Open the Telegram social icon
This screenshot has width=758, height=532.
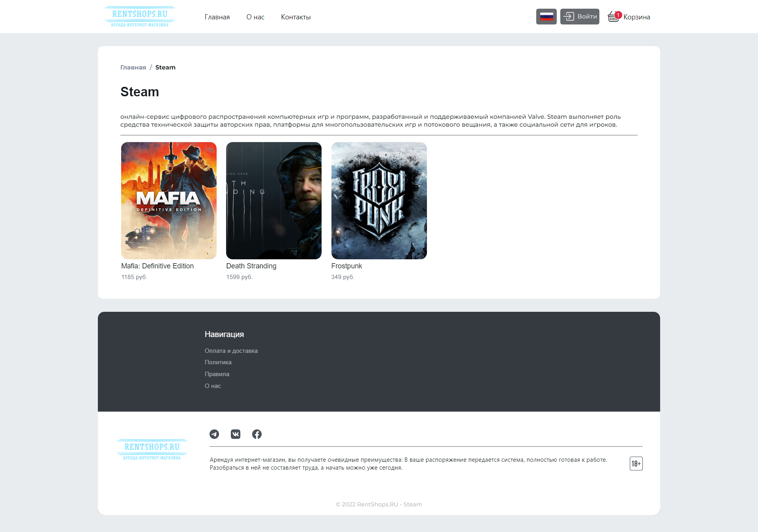214,434
